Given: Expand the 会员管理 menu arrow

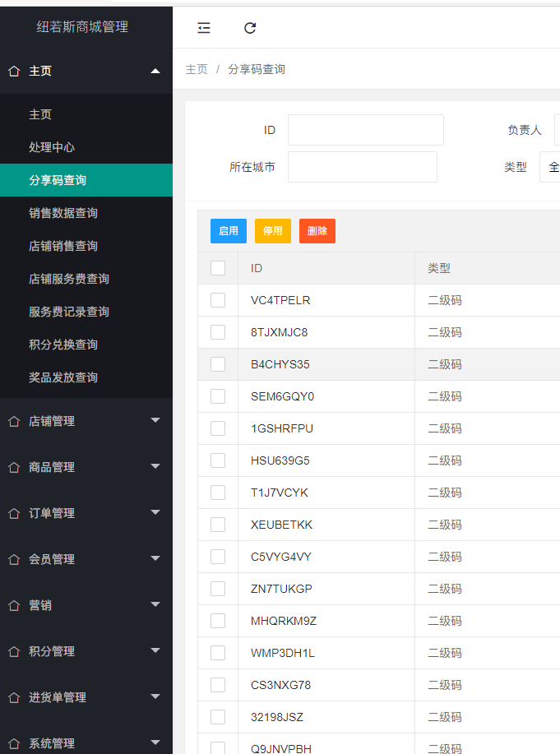Looking at the screenshot, I should coord(155,558).
